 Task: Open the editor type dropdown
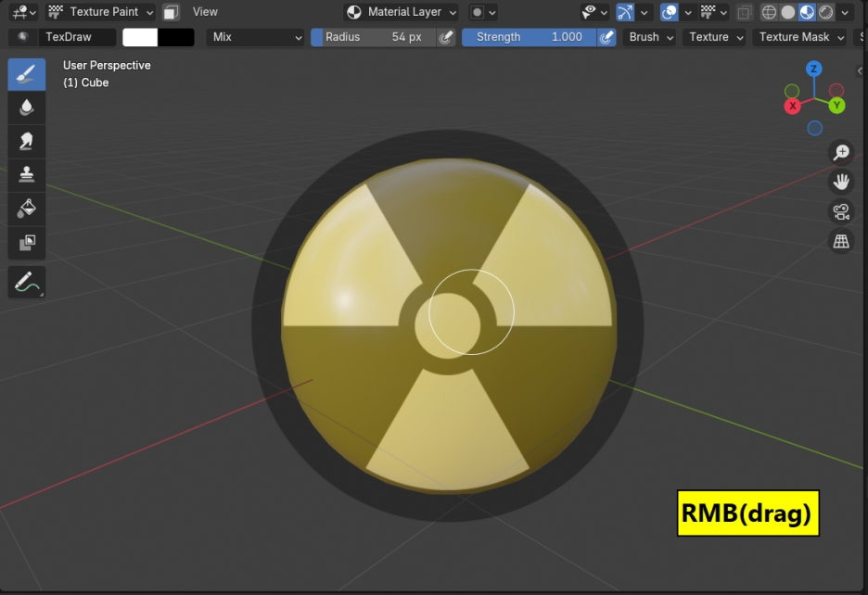(24, 12)
